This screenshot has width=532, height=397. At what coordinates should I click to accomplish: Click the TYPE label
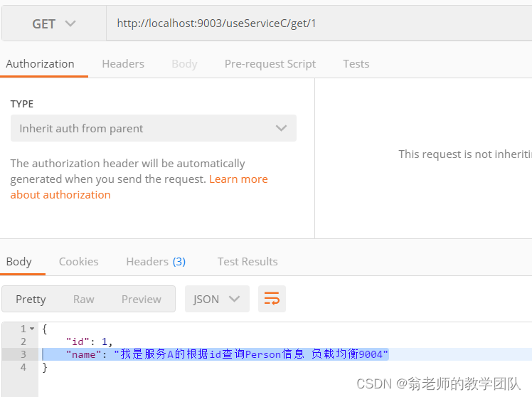click(x=22, y=104)
